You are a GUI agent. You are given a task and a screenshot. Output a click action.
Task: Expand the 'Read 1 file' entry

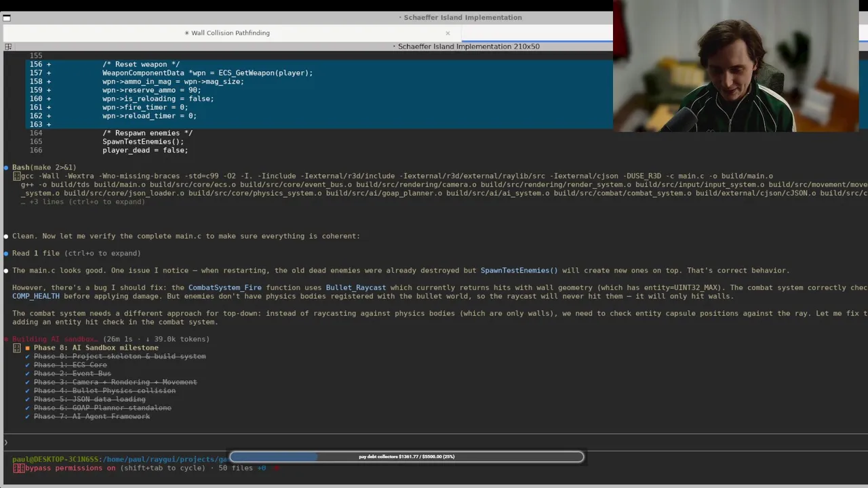(x=77, y=253)
